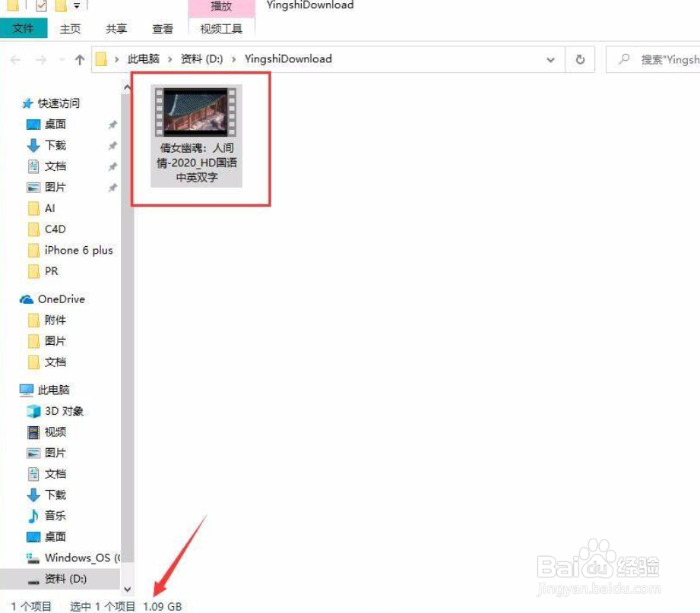Select OneDrive in navigation pane
The height and width of the screenshot is (613, 700).
pos(61,299)
